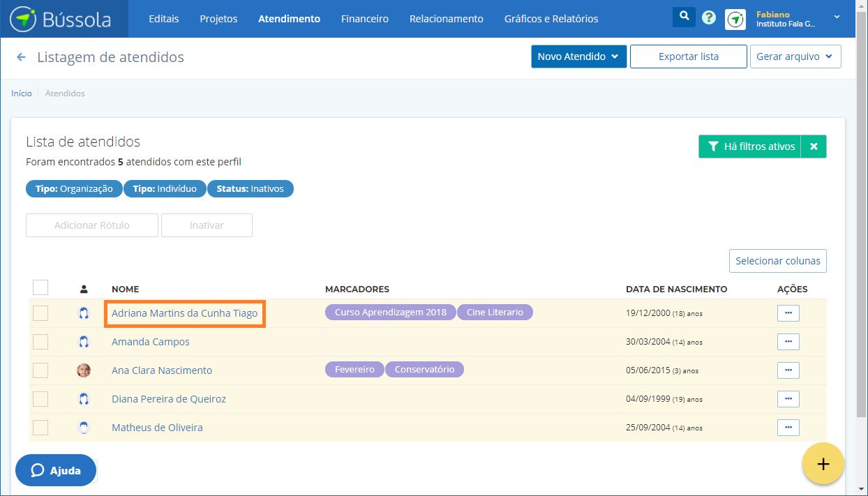Click the Adicionar Rótulo button
This screenshot has width=868, height=496.
(92, 225)
